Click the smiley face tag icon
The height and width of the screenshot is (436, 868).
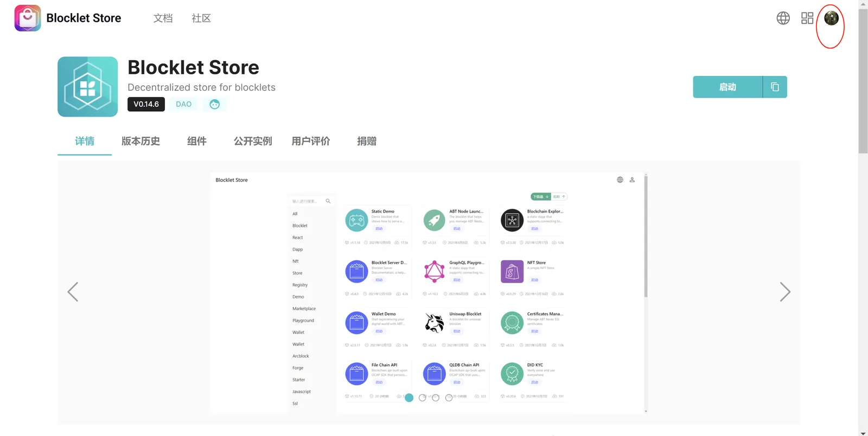[x=215, y=104]
